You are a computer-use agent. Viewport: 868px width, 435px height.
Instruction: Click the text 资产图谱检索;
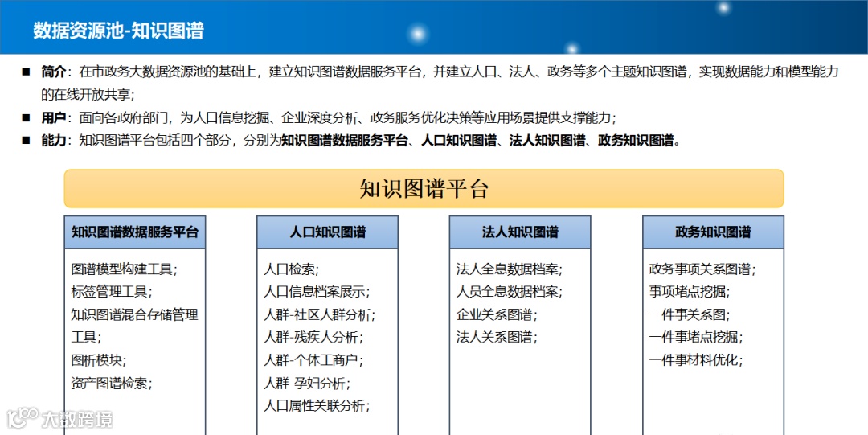click(x=112, y=383)
